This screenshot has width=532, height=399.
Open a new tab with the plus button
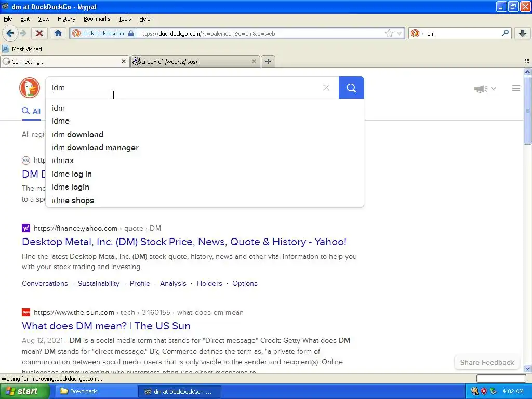(268, 61)
